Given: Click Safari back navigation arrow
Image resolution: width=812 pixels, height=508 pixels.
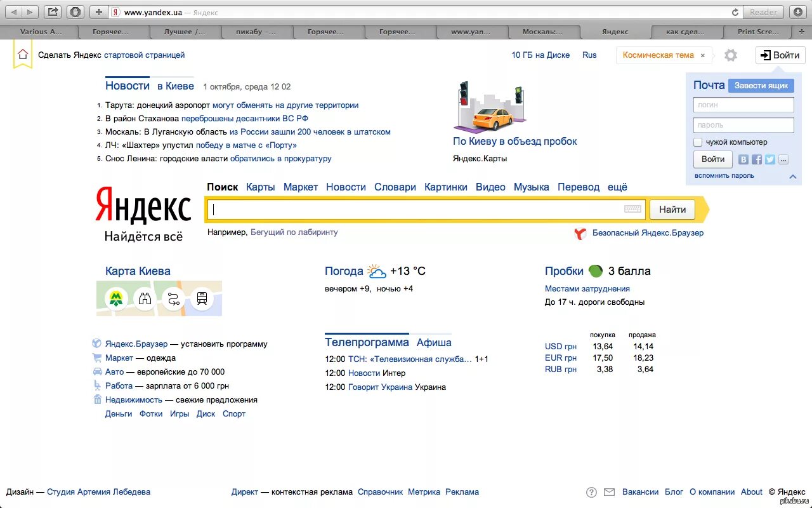Looking at the screenshot, I should pyautogui.click(x=15, y=12).
